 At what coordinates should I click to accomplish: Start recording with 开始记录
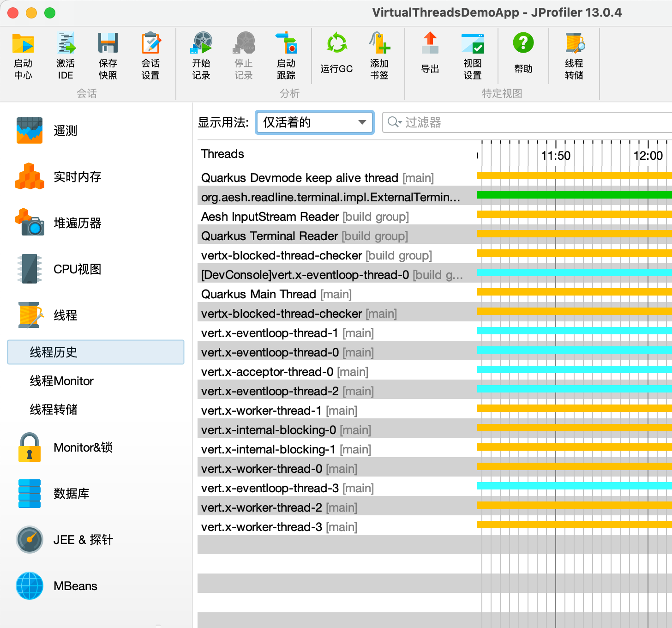201,56
